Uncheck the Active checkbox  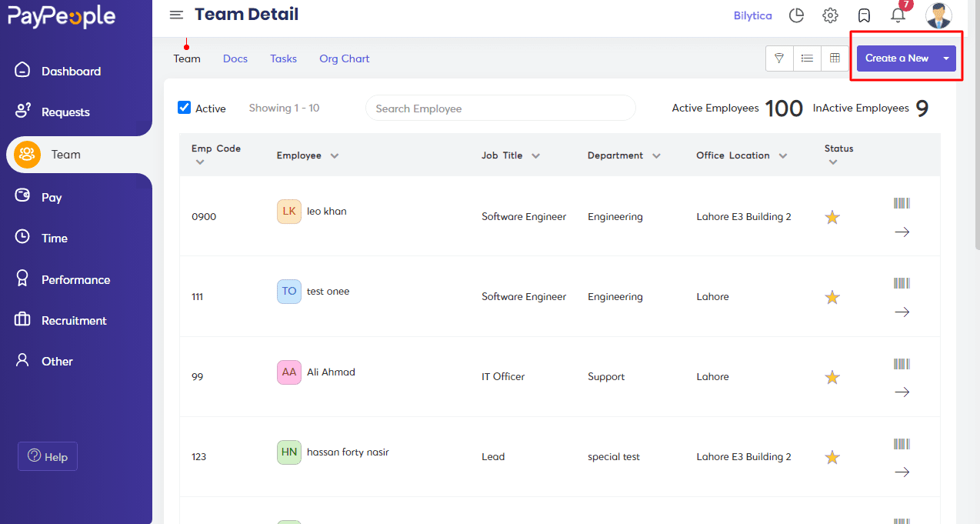point(184,108)
